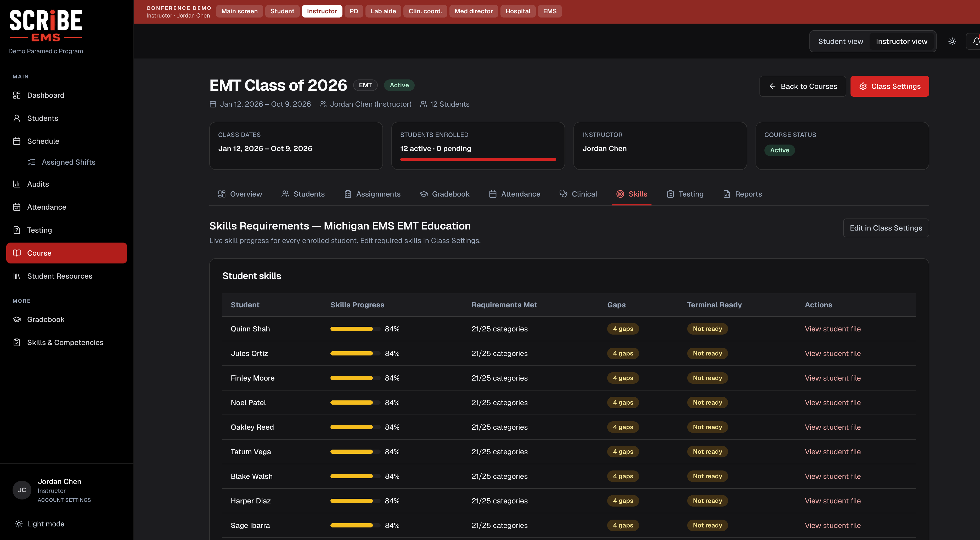Open the Reports course tab
The height and width of the screenshot is (540, 980).
coord(742,194)
